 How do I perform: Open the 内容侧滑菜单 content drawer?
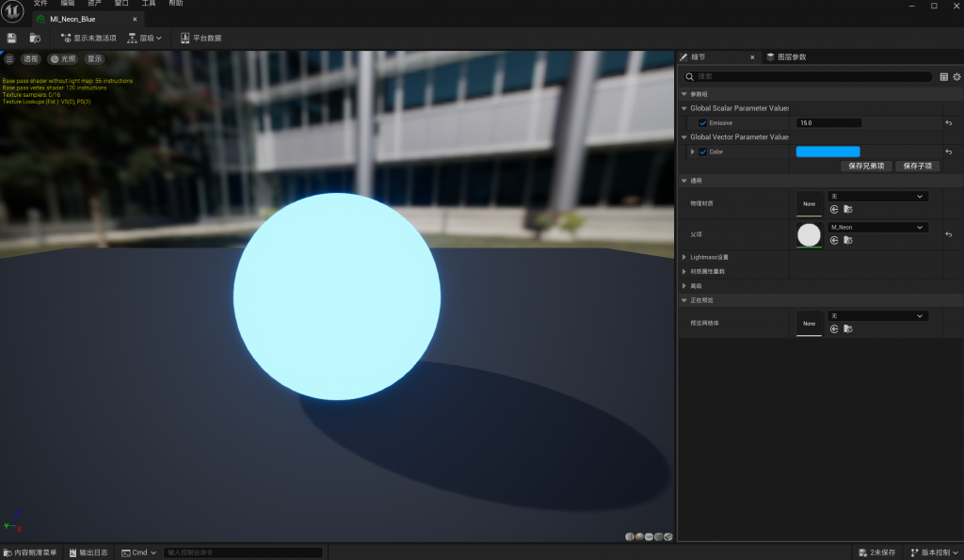[x=29, y=552]
